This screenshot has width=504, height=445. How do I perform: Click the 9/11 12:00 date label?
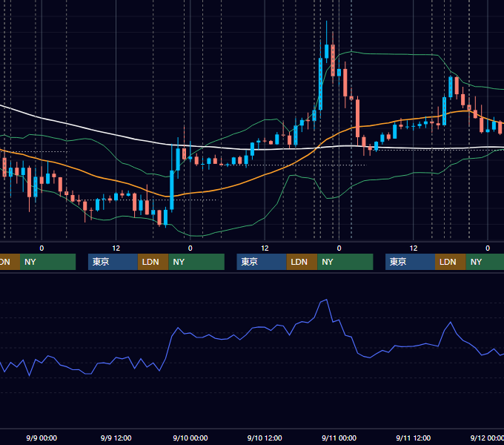414,438
